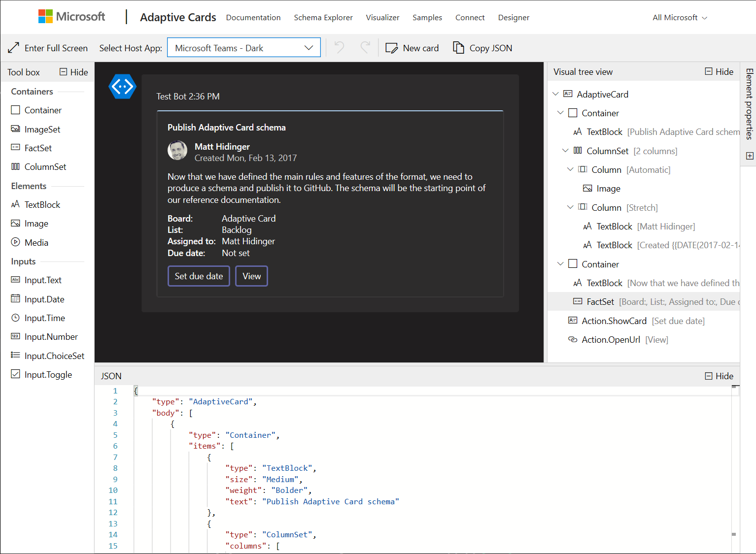Select Input.ChoiceSet from the toolbox
The height and width of the screenshot is (554, 756).
54,356
